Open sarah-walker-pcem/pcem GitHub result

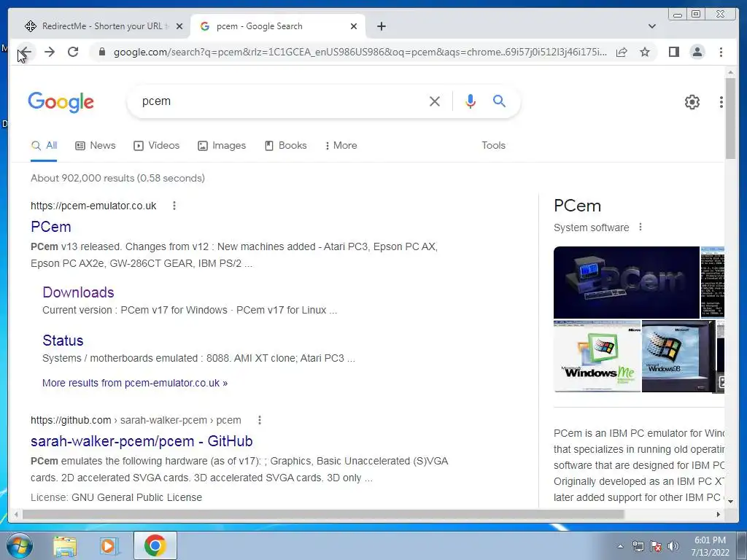[x=142, y=441]
